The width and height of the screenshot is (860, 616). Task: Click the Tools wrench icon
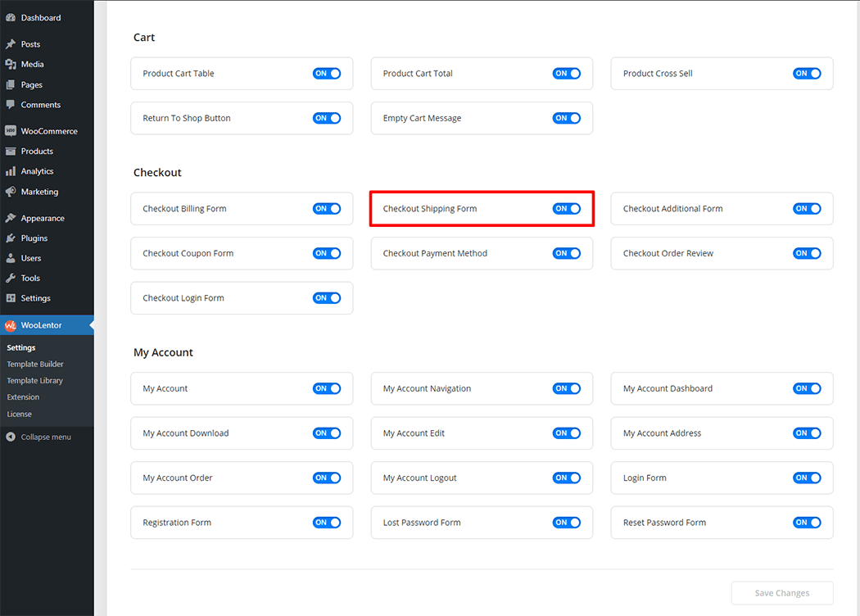coord(11,279)
